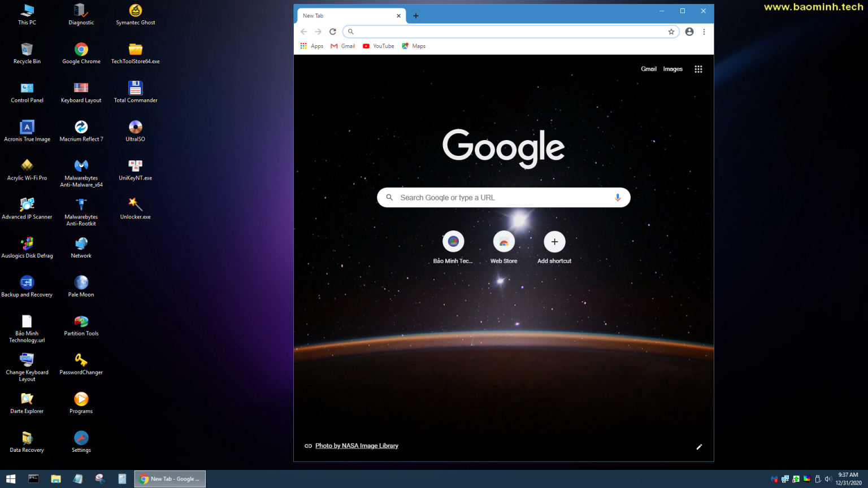Open Apps in the bookmarks bar
The height and width of the screenshot is (488, 868).
click(x=312, y=46)
